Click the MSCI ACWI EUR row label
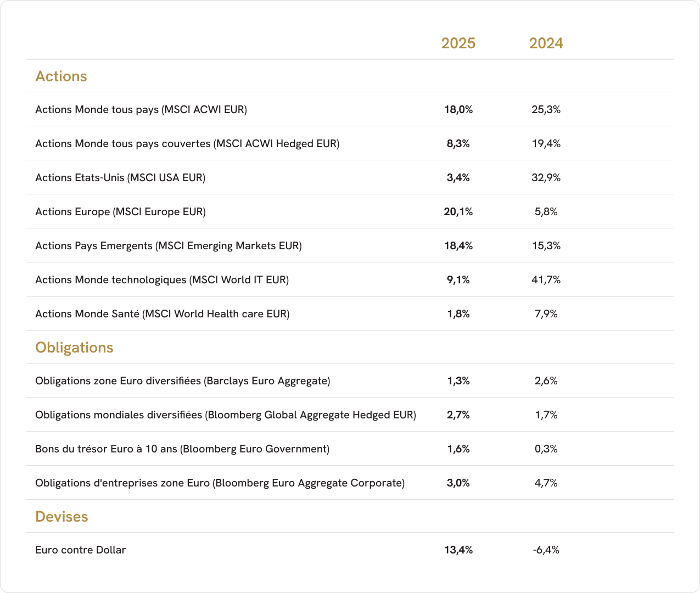The height and width of the screenshot is (593, 700). (x=141, y=110)
